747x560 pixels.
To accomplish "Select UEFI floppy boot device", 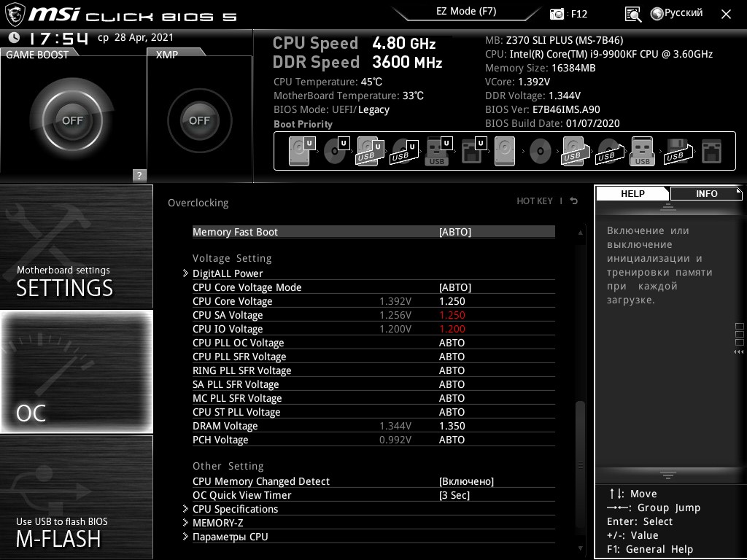I will (473, 151).
